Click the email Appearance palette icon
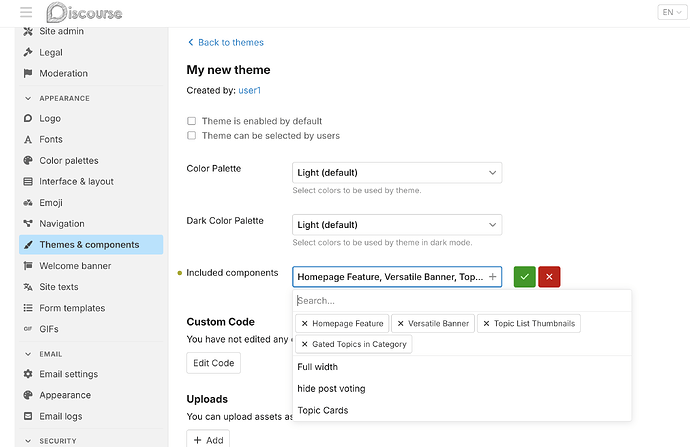This screenshot has height=447, width=690. (x=28, y=395)
